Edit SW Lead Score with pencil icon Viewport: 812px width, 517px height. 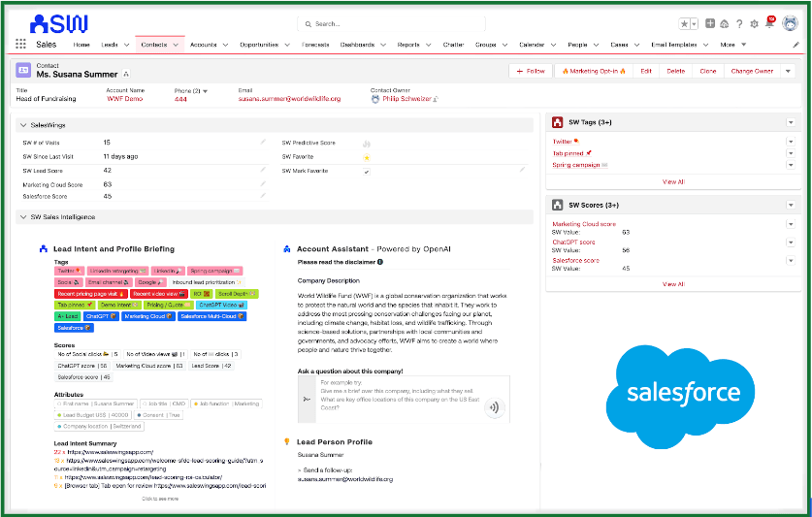(x=263, y=170)
